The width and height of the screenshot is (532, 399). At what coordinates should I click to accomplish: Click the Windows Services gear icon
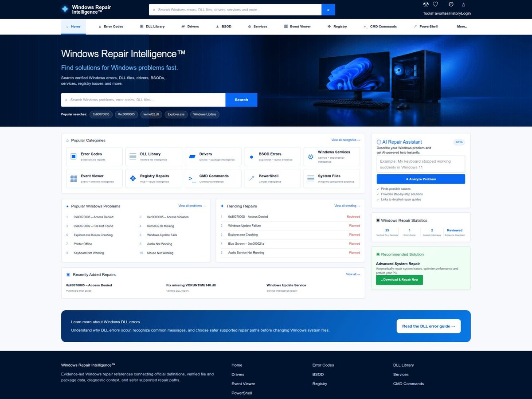(x=311, y=157)
